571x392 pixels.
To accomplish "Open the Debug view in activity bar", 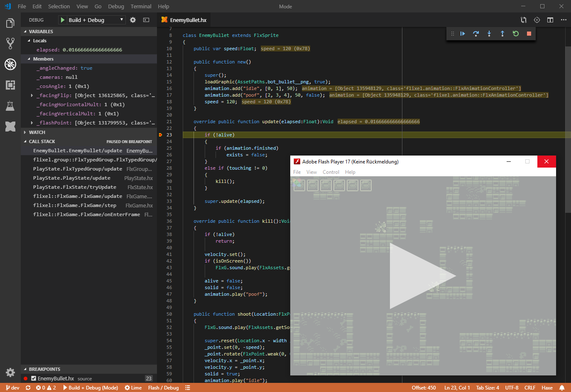I will (10, 64).
